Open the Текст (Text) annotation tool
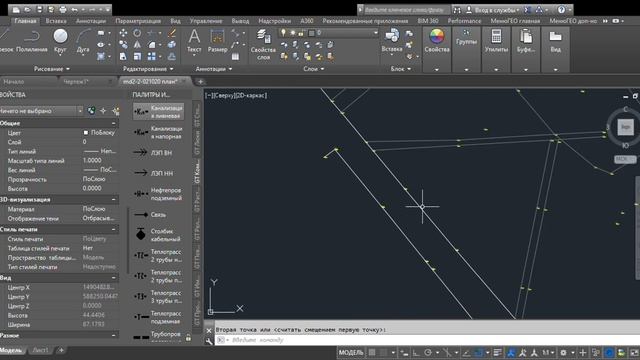Image resolution: width=640 pixels, height=360 pixels. click(194, 41)
